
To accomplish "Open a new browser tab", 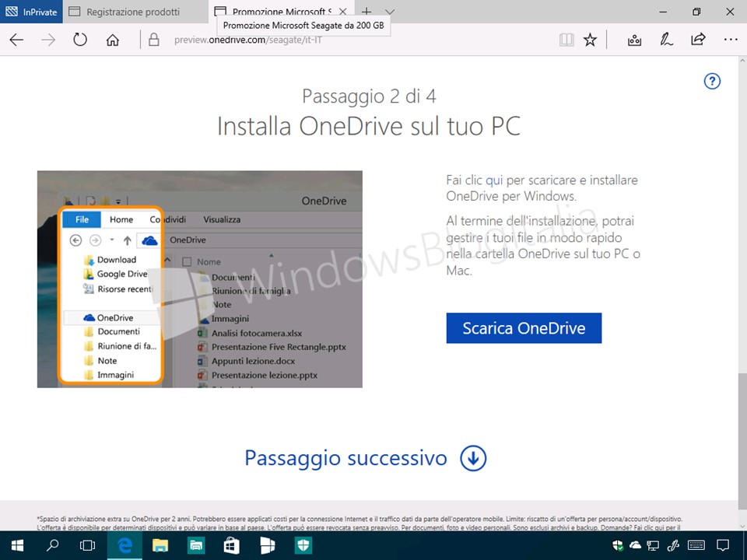I will click(366, 12).
